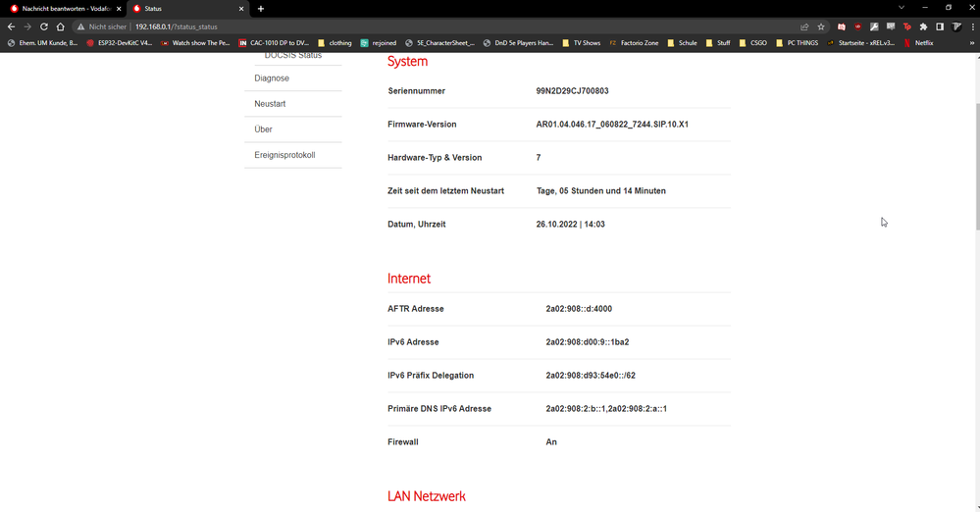Image resolution: width=980 pixels, height=512 pixels.
Task: Open the 'DnD 5e Players Han...' bookmark
Action: click(518, 43)
